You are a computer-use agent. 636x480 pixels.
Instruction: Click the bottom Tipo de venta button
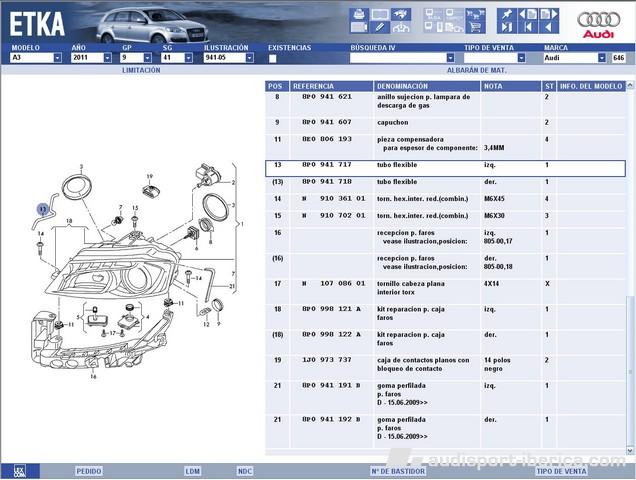coord(562,471)
